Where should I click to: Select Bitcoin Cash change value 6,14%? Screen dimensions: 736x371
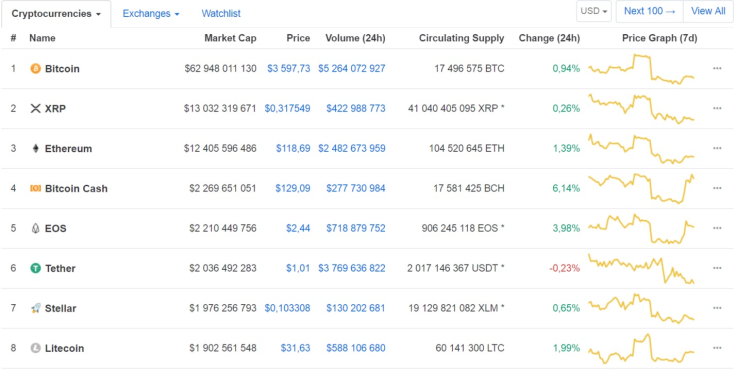click(566, 188)
